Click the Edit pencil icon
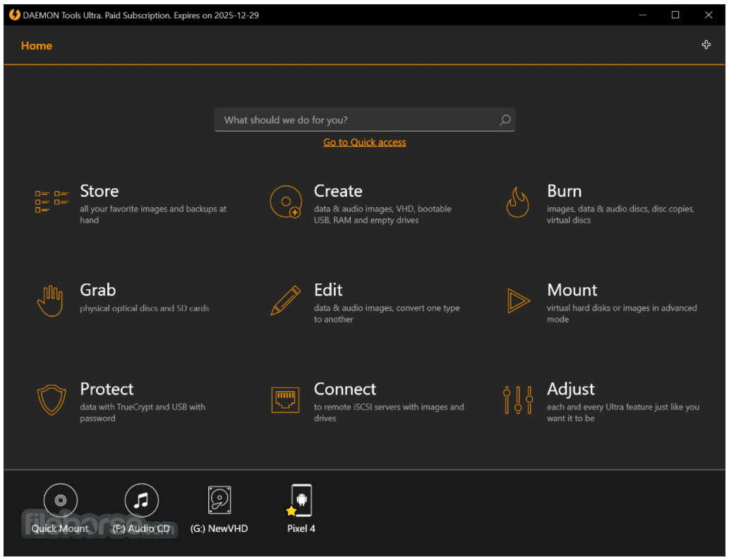 tap(286, 300)
